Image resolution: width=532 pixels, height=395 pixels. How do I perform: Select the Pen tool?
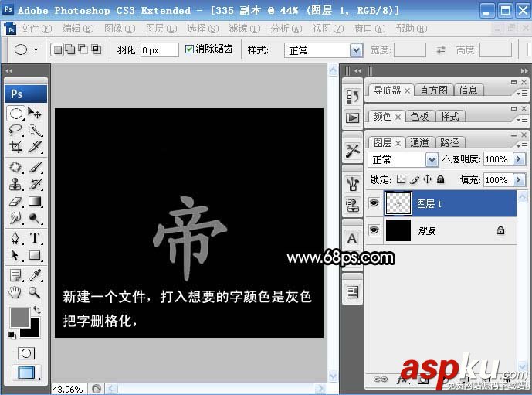(x=15, y=238)
